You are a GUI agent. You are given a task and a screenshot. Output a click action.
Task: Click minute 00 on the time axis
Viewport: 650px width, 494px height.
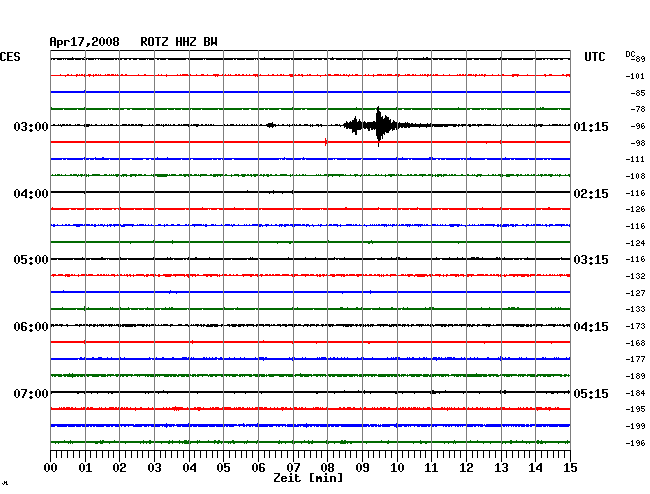pyautogui.click(x=51, y=468)
